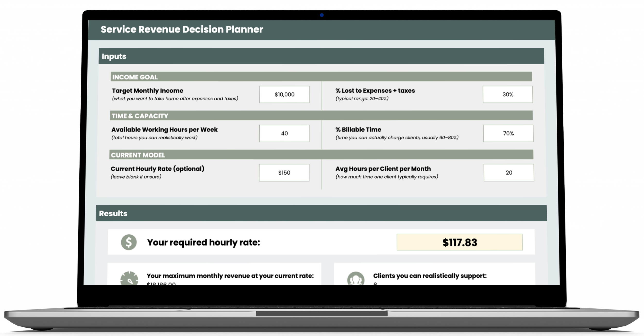Edit the 30% expenses and taxes field
This screenshot has height=336, width=644.
pos(507,94)
